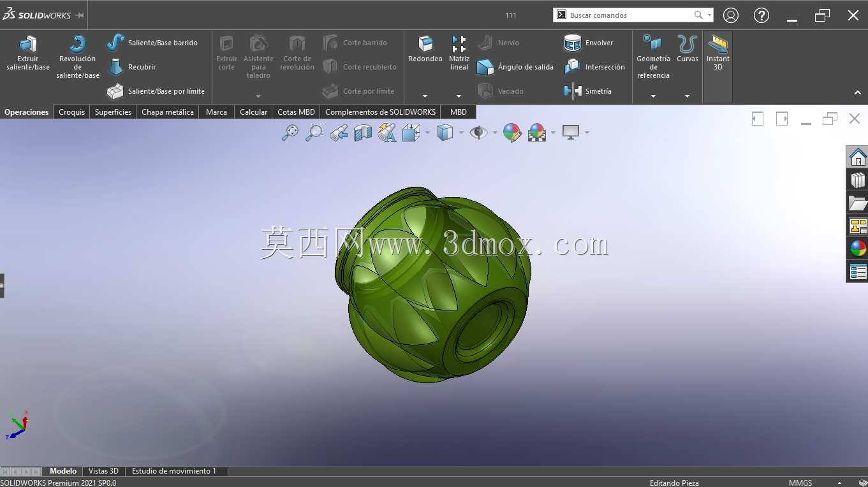Image resolution: width=868 pixels, height=487 pixels.
Task: Click the SOLIDWORKS logo menu
Action: (x=36, y=15)
